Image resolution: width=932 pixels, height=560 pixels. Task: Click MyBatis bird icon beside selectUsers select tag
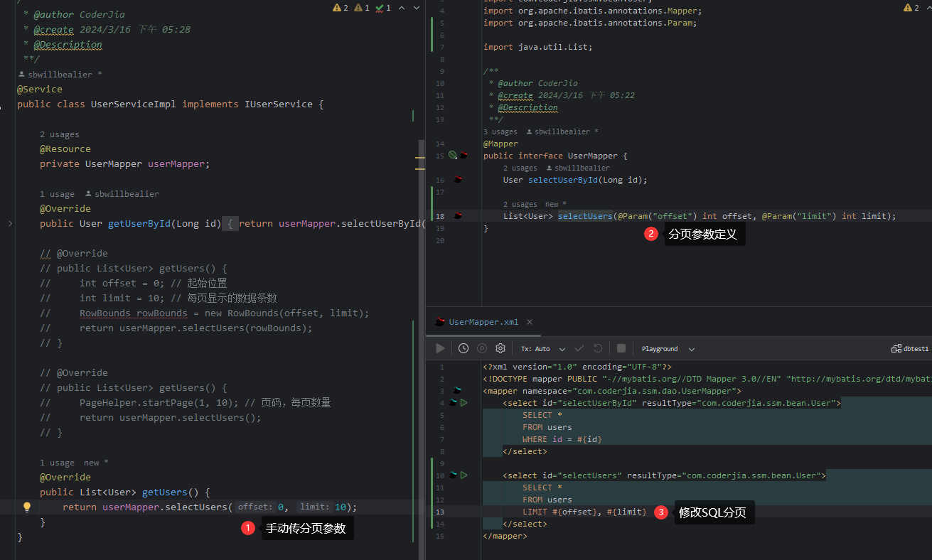(x=453, y=475)
